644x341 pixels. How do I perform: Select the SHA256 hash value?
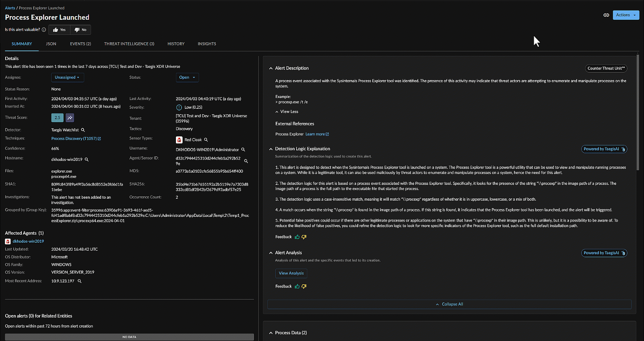click(212, 187)
